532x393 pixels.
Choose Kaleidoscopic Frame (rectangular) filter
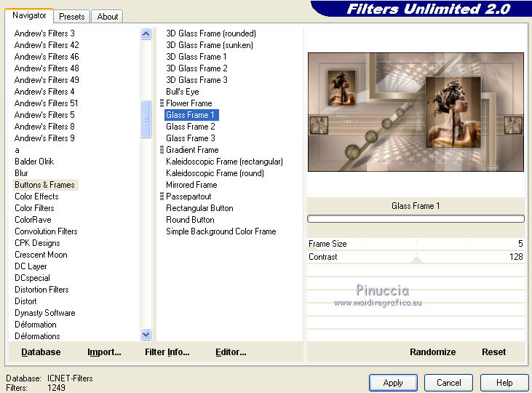coord(224,162)
